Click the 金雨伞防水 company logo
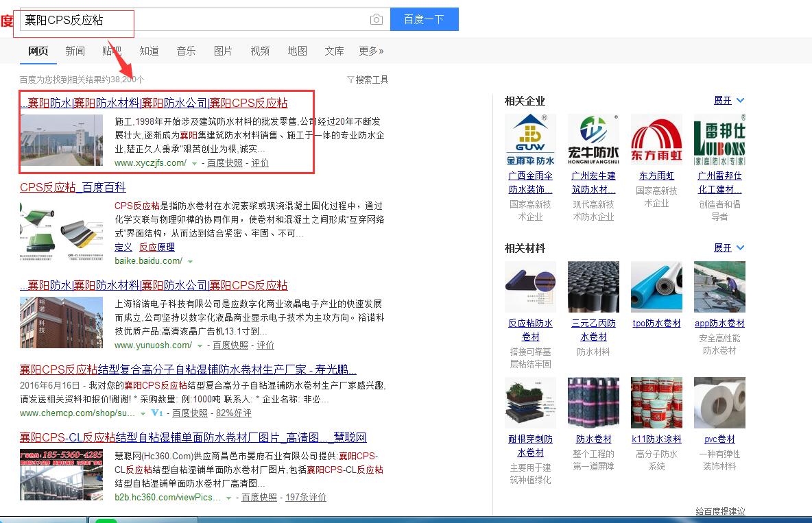The image size is (812, 523). (x=530, y=140)
